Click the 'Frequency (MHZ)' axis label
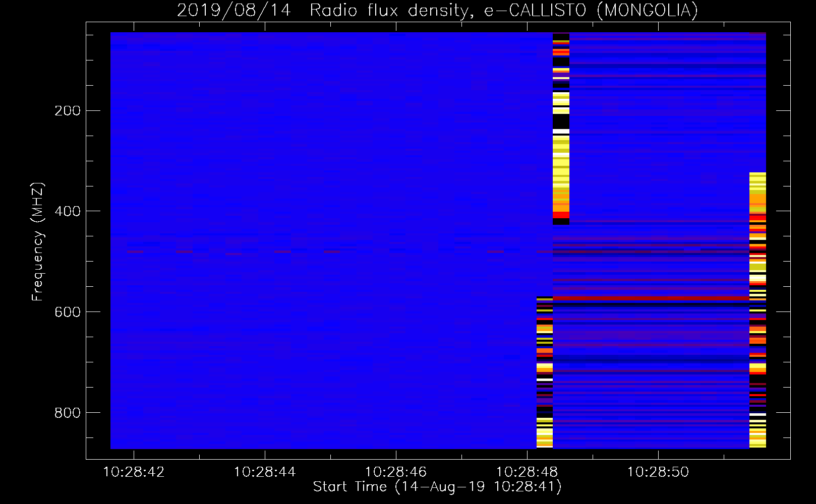Viewport: 816px width, 504px height. tap(38, 242)
